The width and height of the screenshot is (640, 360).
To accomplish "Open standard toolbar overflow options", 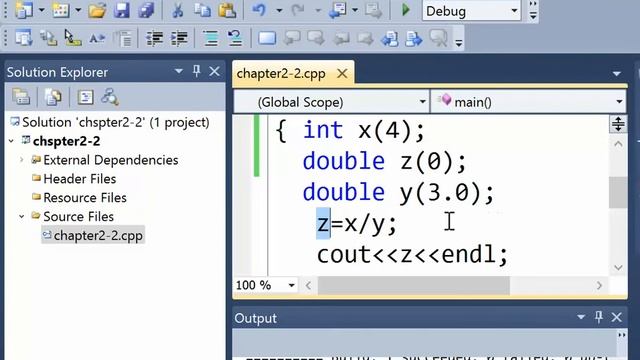I will (x=533, y=11).
